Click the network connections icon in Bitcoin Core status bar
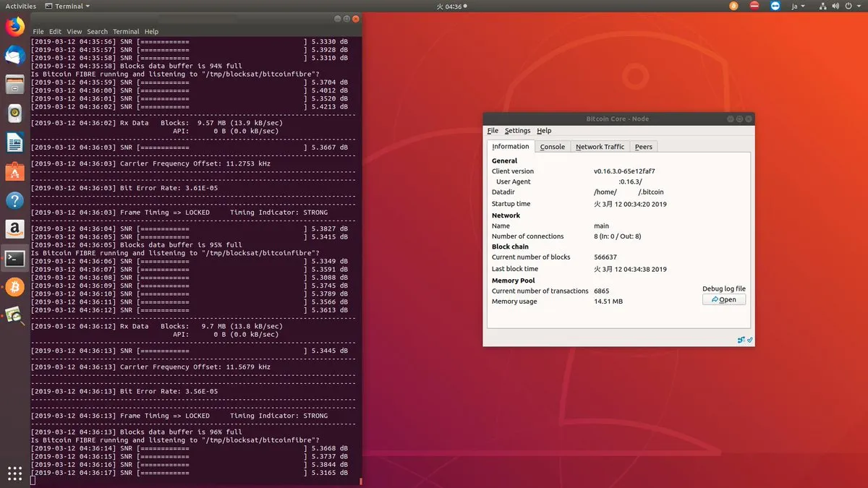 pyautogui.click(x=741, y=340)
